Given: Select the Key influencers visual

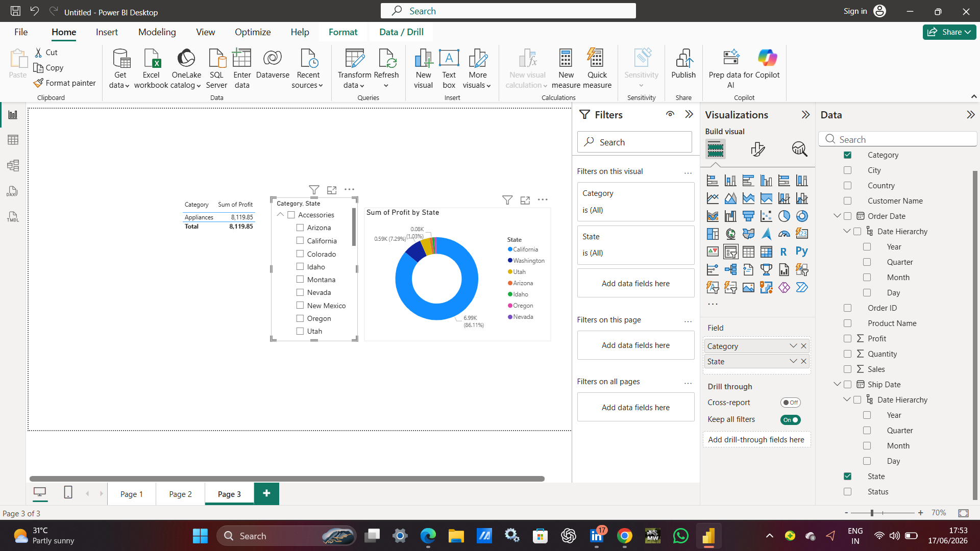Looking at the screenshot, I should 713,269.
